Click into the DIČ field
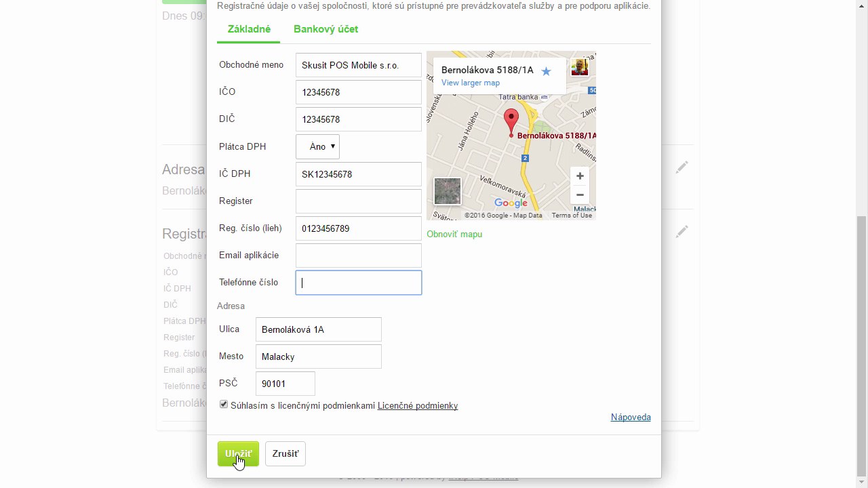The height and width of the screenshot is (488, 868). point(359,119)
